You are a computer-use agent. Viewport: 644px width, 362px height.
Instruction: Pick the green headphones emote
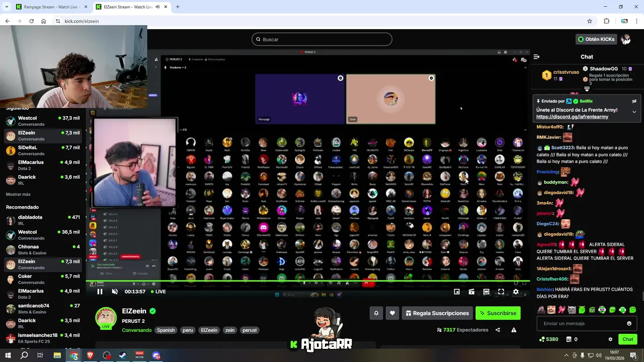pos(622,310)
